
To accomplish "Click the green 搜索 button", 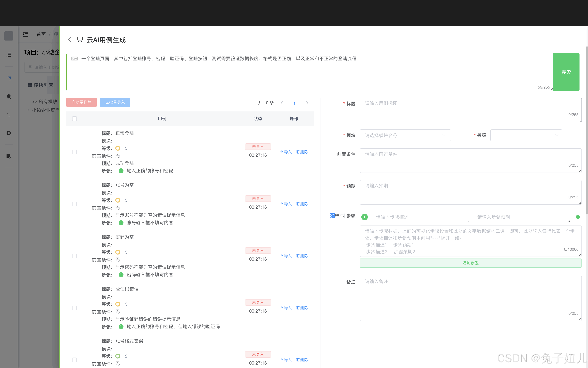I will tap(566, 72).
